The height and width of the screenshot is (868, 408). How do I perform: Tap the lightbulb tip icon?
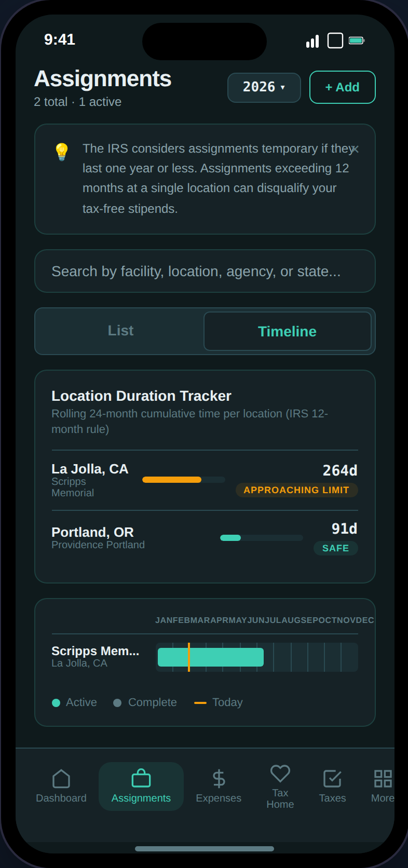click(62, 152)
